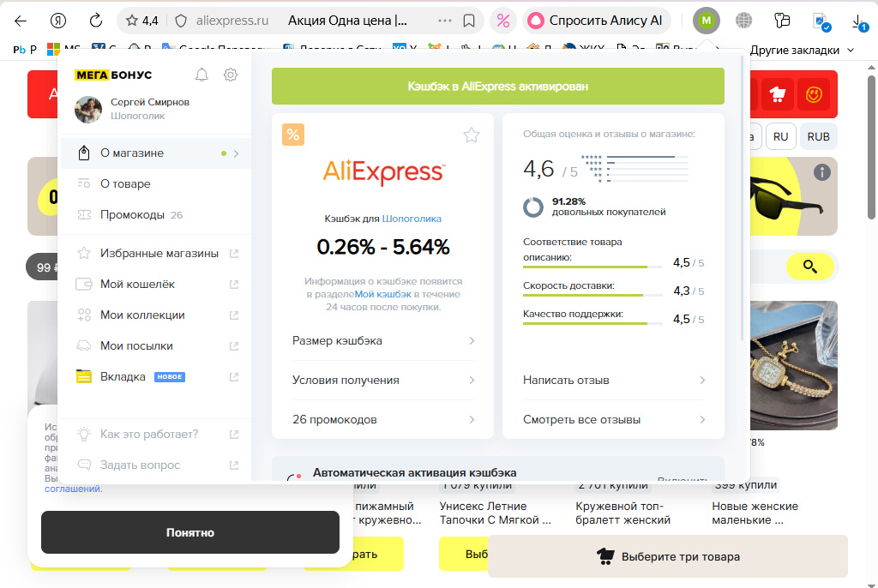Click the globe extension icon

tap(743, 21)
